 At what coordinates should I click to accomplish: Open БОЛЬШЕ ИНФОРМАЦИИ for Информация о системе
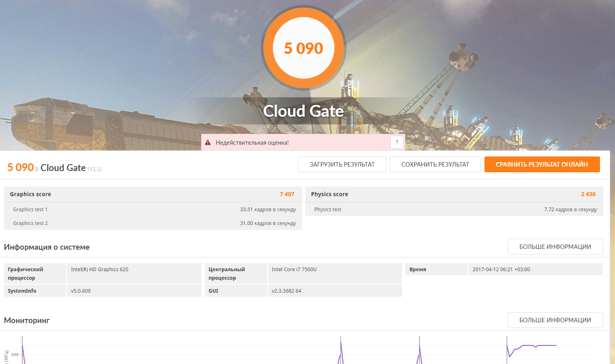[555, 247]
